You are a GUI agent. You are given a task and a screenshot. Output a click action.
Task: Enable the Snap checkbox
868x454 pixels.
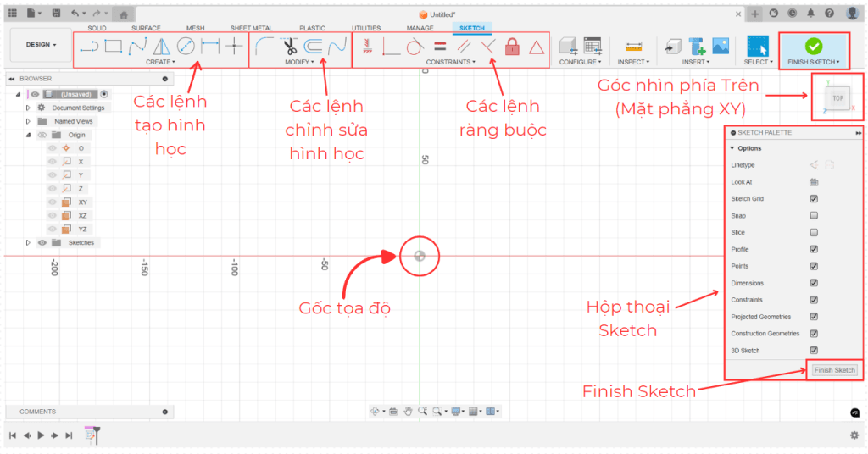point(814,216)
